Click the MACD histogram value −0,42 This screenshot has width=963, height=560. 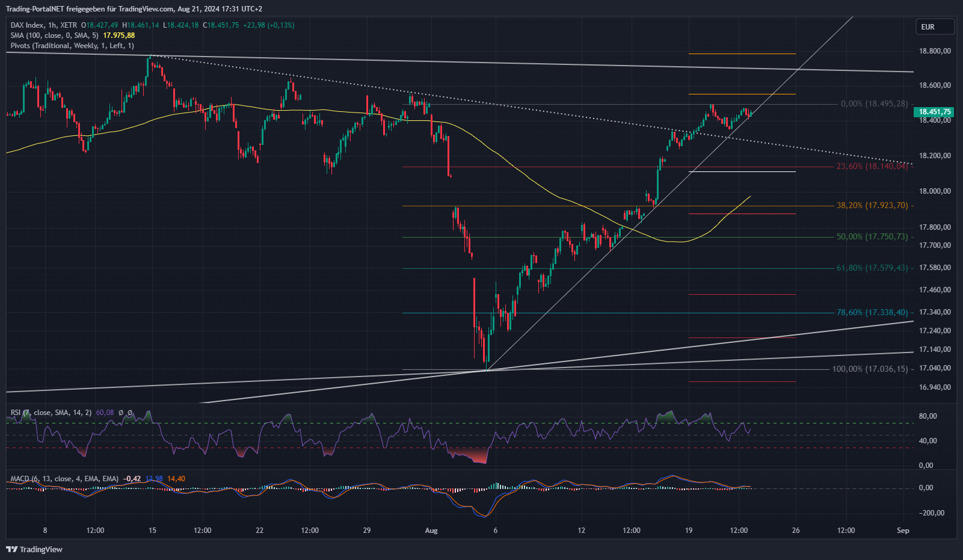132,479
